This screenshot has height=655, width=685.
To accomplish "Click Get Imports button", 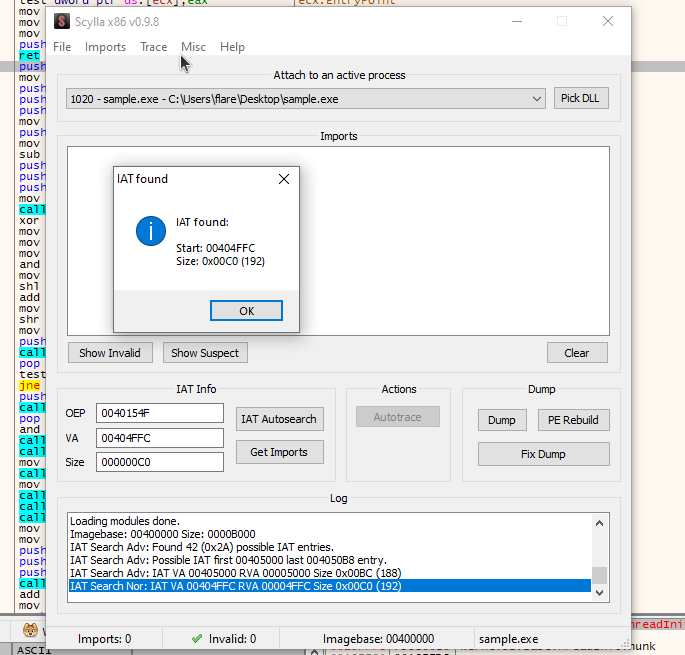I will 280,452.
